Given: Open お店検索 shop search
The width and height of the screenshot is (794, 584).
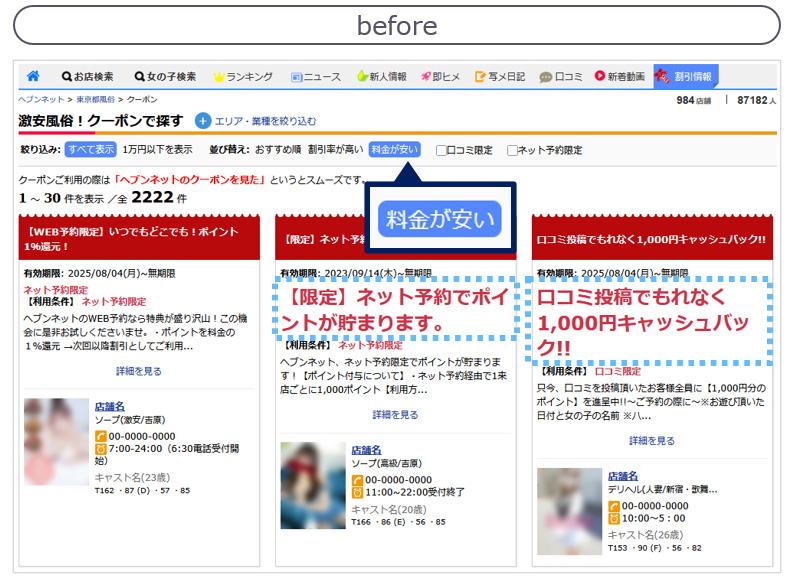Looking at the screenshot, I should point(88,76).
